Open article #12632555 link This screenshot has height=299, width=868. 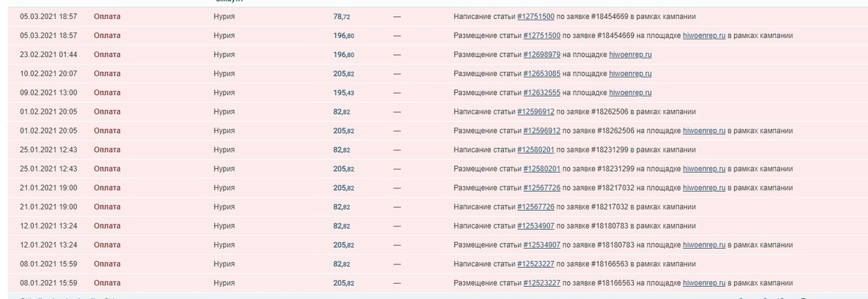point(541,92)
